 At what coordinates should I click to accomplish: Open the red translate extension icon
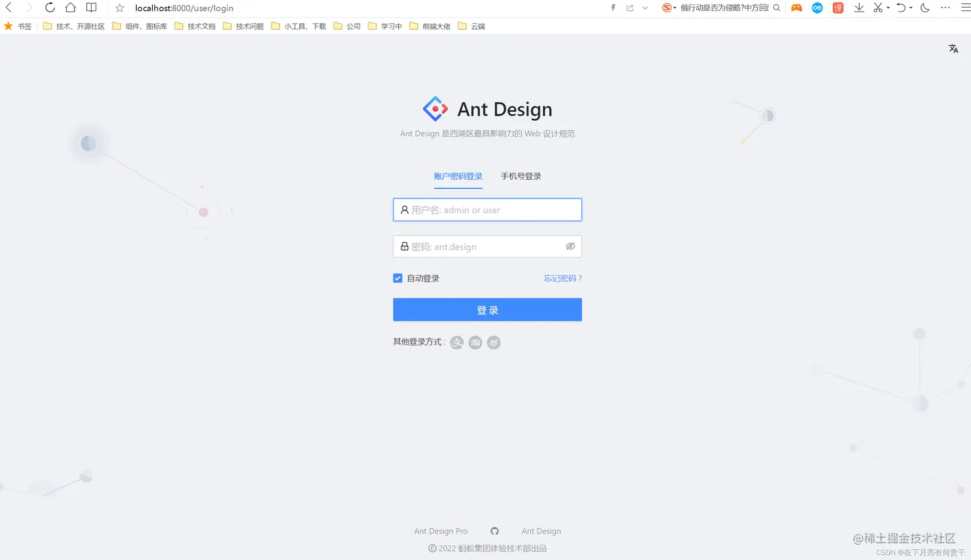838,8
